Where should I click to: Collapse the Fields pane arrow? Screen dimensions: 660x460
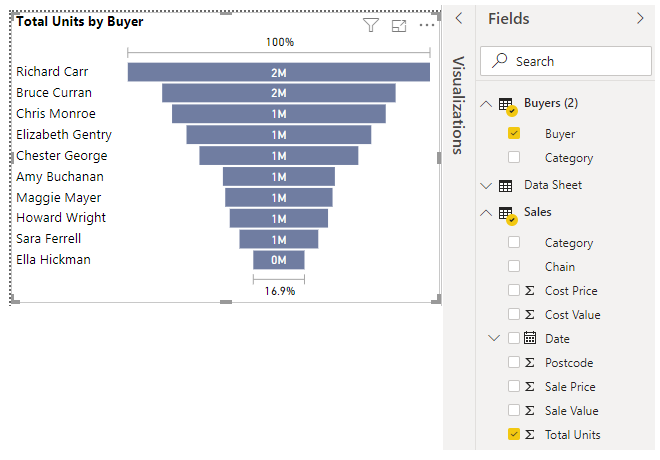point(640,19)
